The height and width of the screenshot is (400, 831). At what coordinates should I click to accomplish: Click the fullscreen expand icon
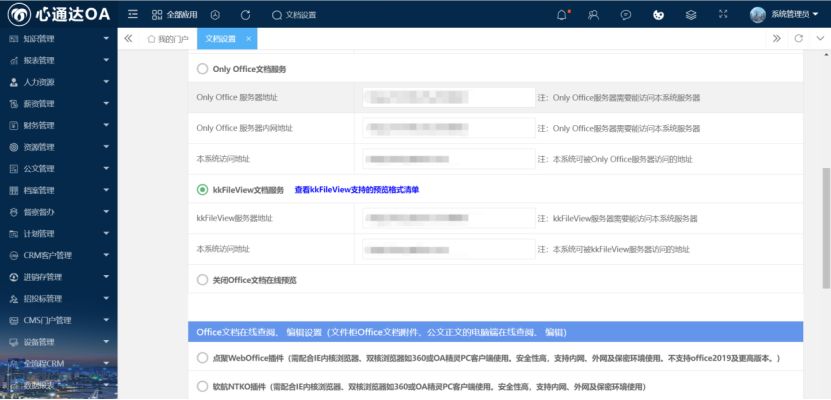click(x=722, y=15)
